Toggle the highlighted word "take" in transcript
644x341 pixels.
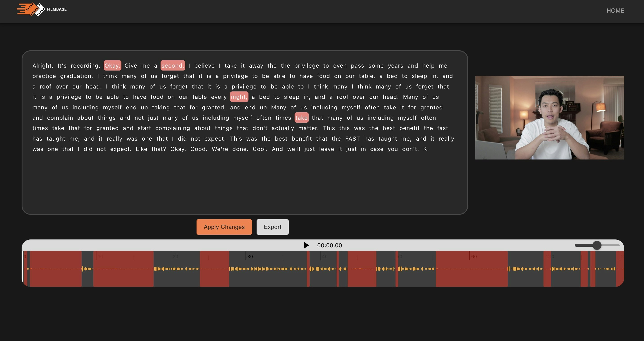point(301,118)
